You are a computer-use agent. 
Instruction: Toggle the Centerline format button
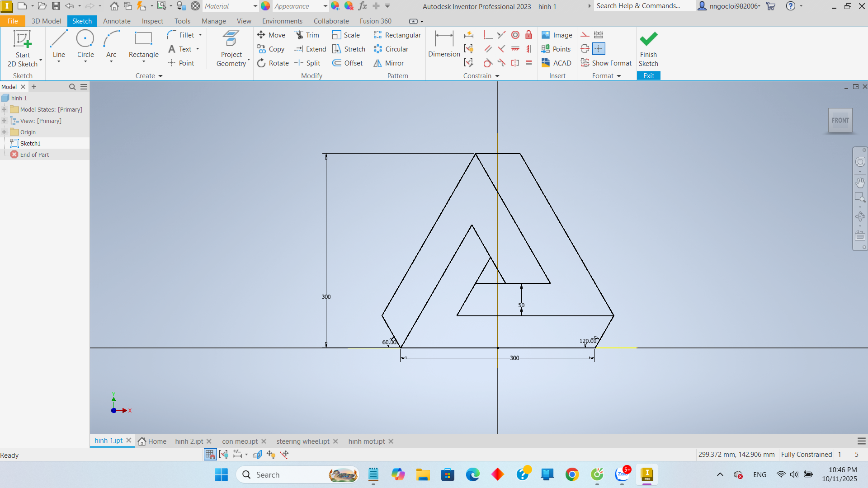click(585, 49)
